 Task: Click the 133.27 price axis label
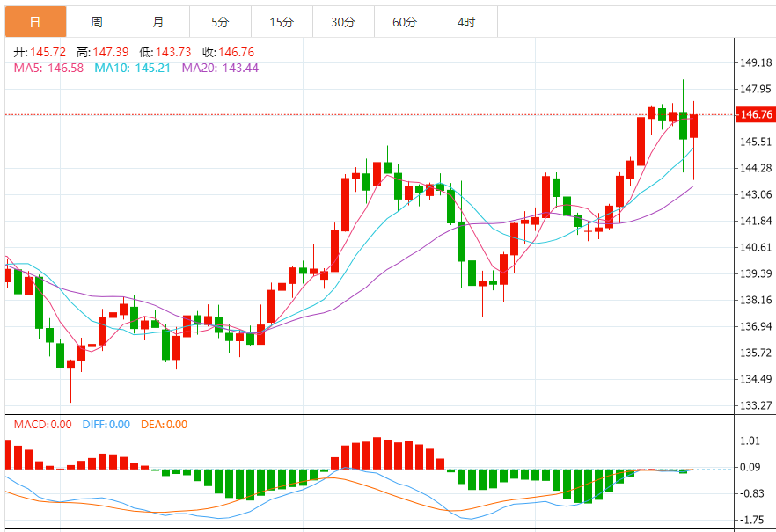756,405
